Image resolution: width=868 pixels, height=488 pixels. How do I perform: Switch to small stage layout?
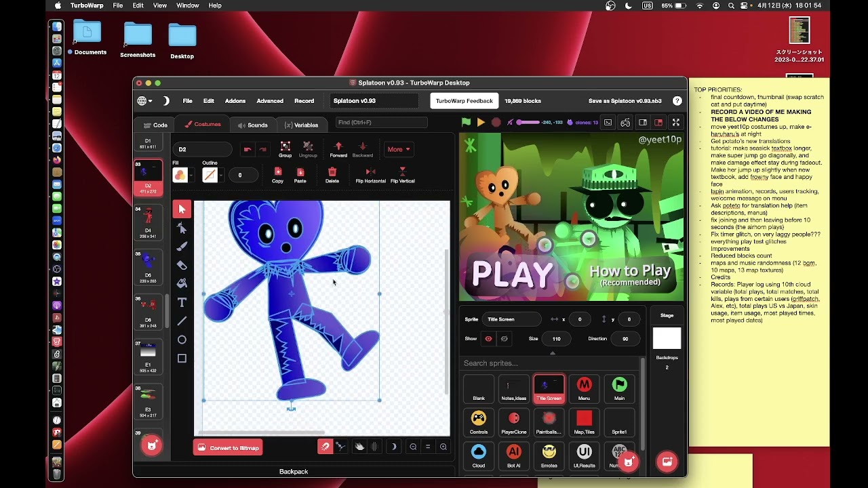(x=642, y=123)
